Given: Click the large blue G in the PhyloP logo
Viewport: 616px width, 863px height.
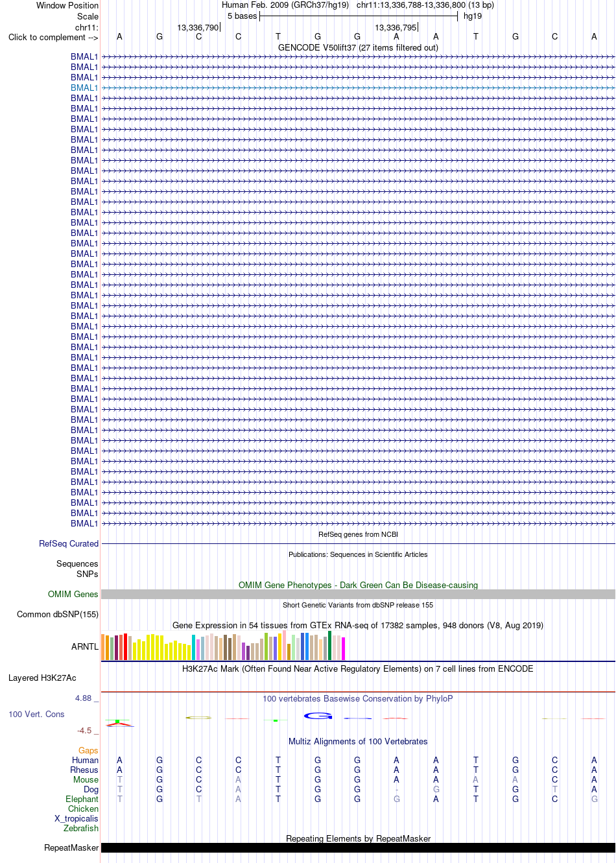Looking at the screenshot, I should point(318,716).
